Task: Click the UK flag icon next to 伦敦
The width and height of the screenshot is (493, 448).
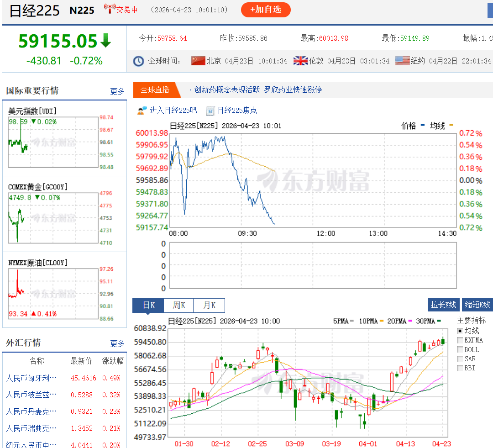Action: pyautogui.click(x=300, y=60)
